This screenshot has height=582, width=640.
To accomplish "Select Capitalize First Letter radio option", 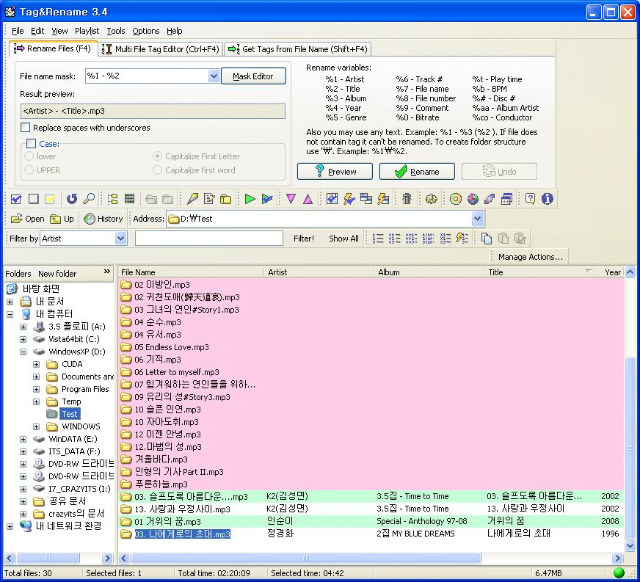I will (x=158, y=156).
